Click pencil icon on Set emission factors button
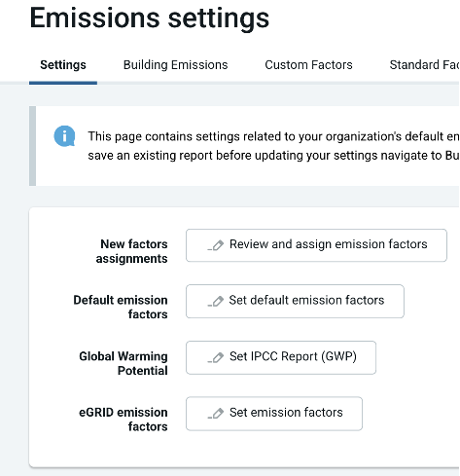 pos(216,414)
